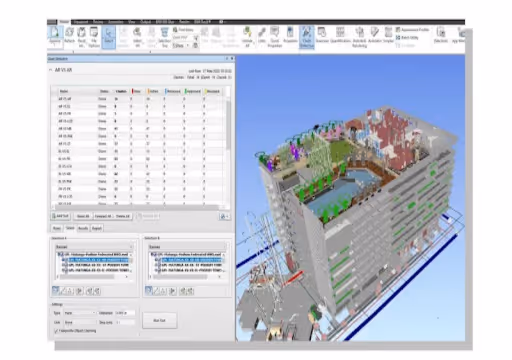Open the Batch Utility

tap(407, 37)
